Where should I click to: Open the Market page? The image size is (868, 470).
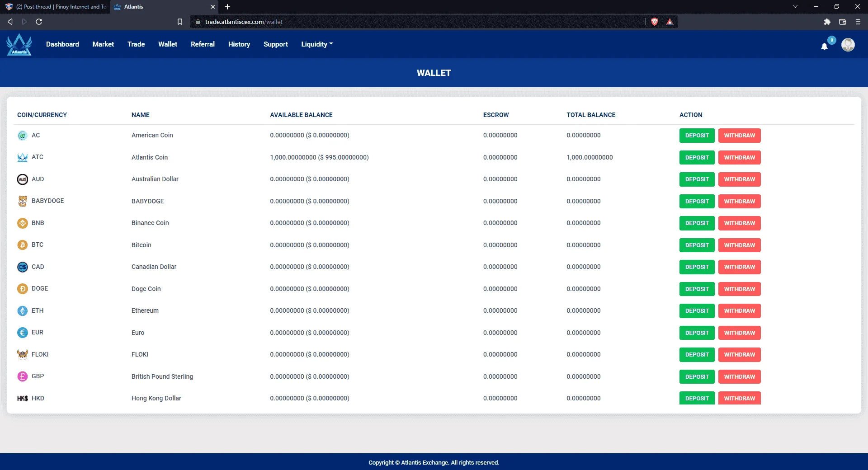tap(103, 44)
